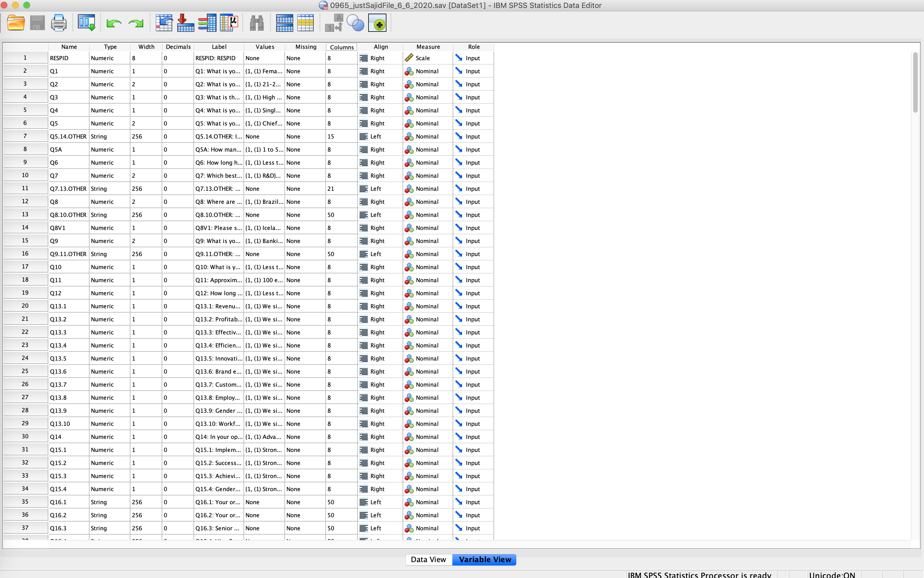Click label cell 'Q13.9: Gender ...'

[x=219, y=411]
